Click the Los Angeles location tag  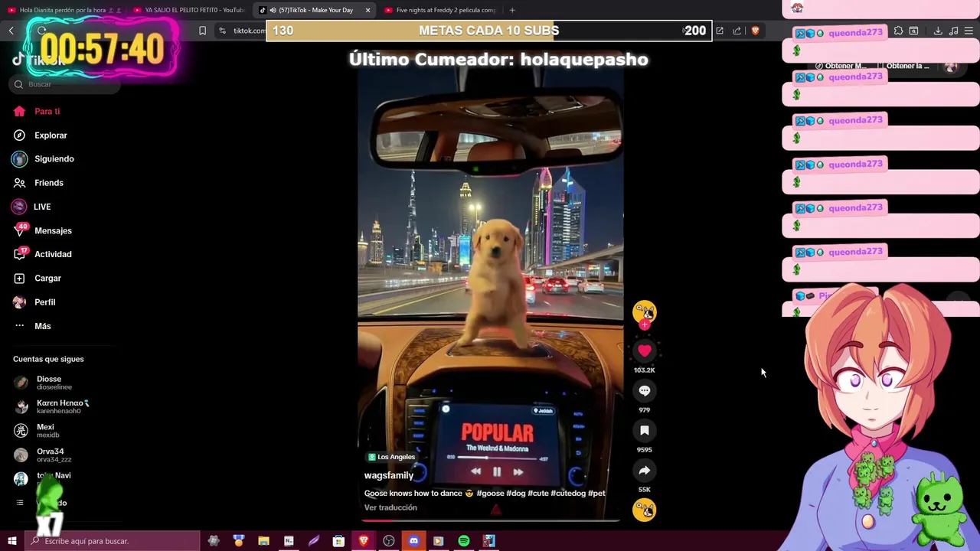391,457
